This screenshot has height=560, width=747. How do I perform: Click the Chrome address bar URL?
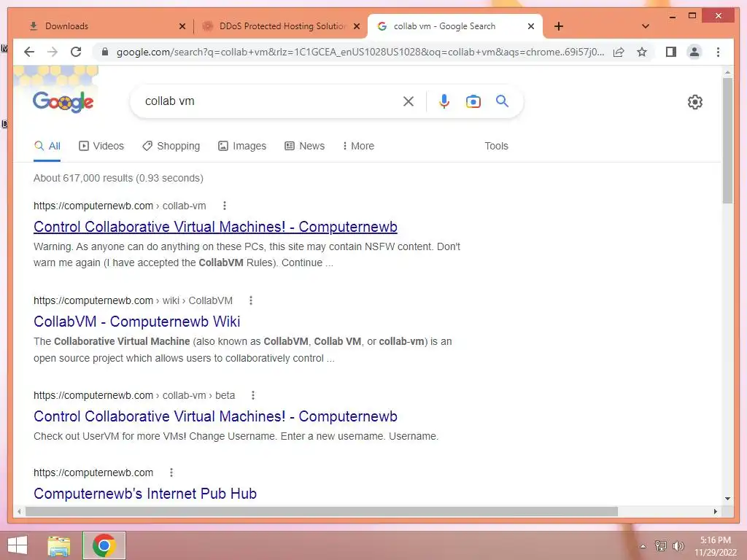tap(360, 52)
